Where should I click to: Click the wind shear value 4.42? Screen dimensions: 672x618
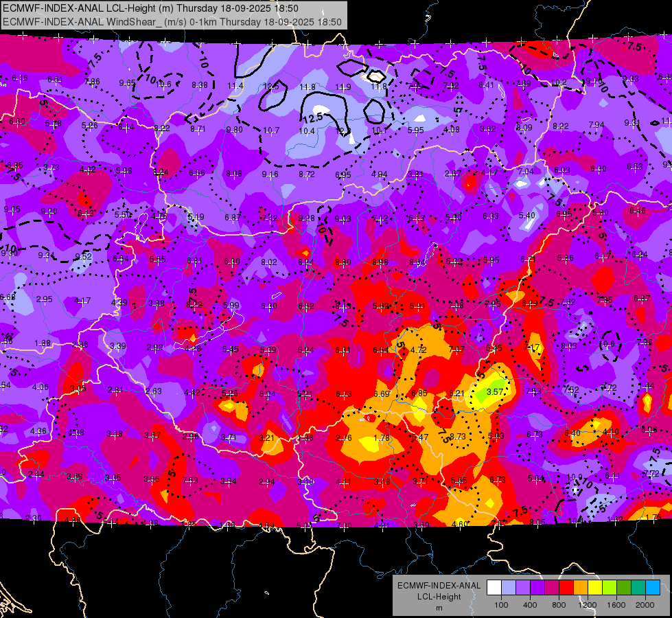[x=192, y=392]
